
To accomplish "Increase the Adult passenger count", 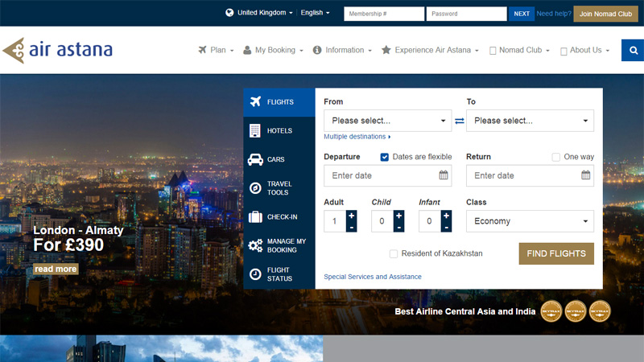I will click(x=352, y=216).
